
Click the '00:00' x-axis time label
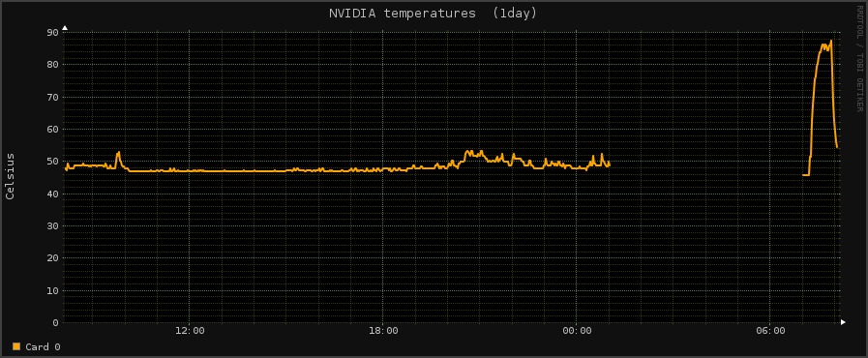(577, 331)
